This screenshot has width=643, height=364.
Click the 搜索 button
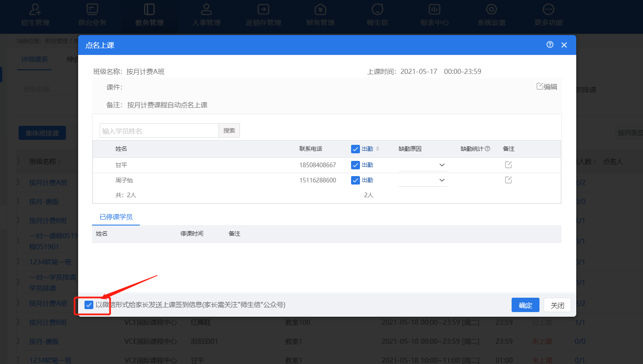[229, 130]
